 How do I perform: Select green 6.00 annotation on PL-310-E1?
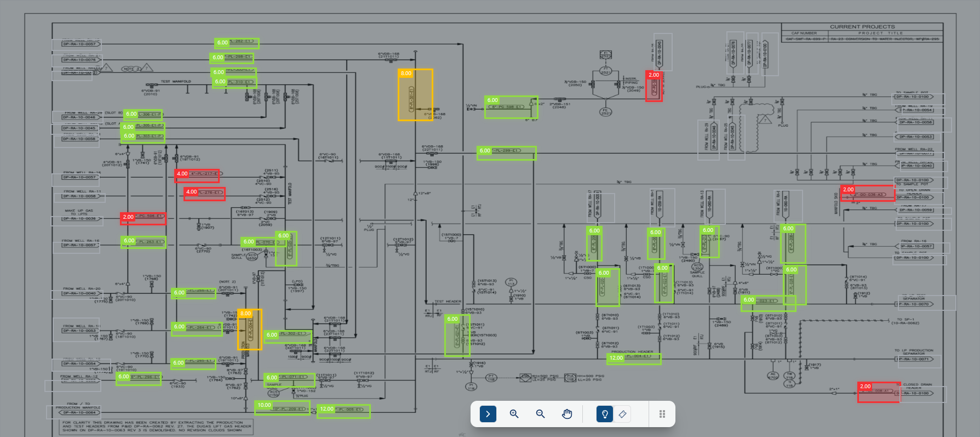234,82
